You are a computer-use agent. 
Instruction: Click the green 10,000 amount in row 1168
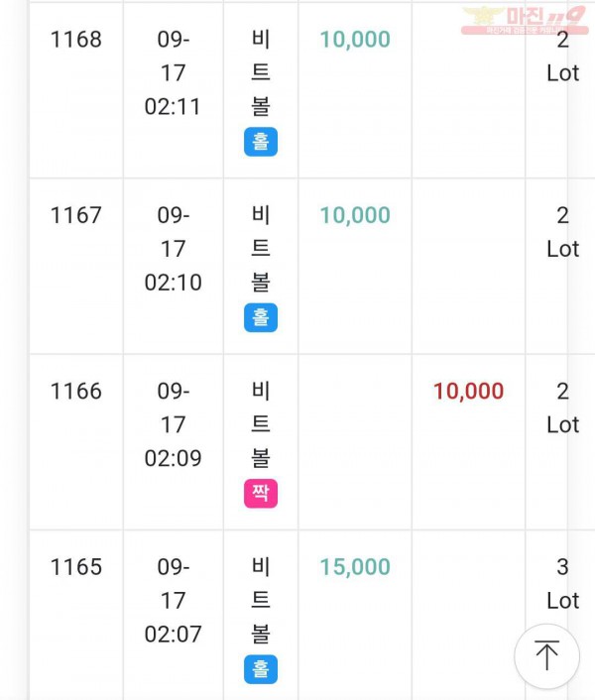[x=355, y=40]
